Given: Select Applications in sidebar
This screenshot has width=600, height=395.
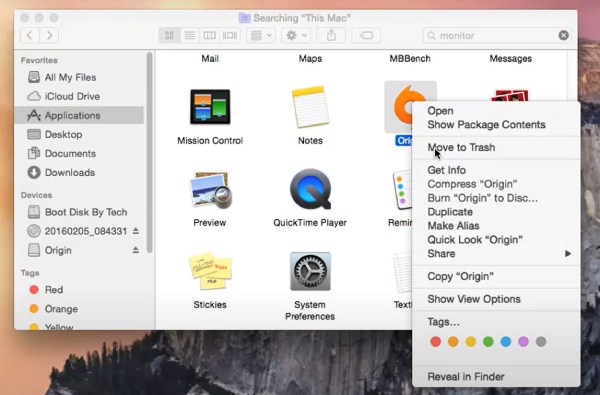Looking at the screenshot, I should (x=79, y=115).
